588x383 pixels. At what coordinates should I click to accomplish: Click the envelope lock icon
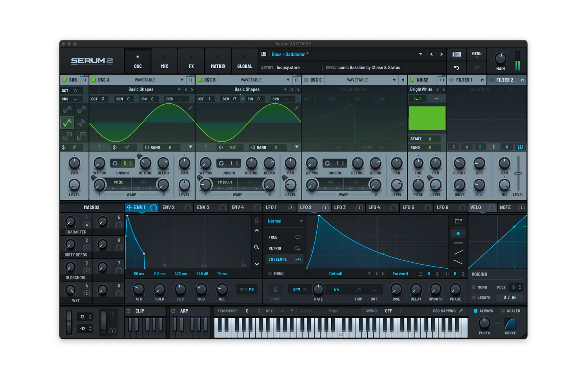pos(257,221)
